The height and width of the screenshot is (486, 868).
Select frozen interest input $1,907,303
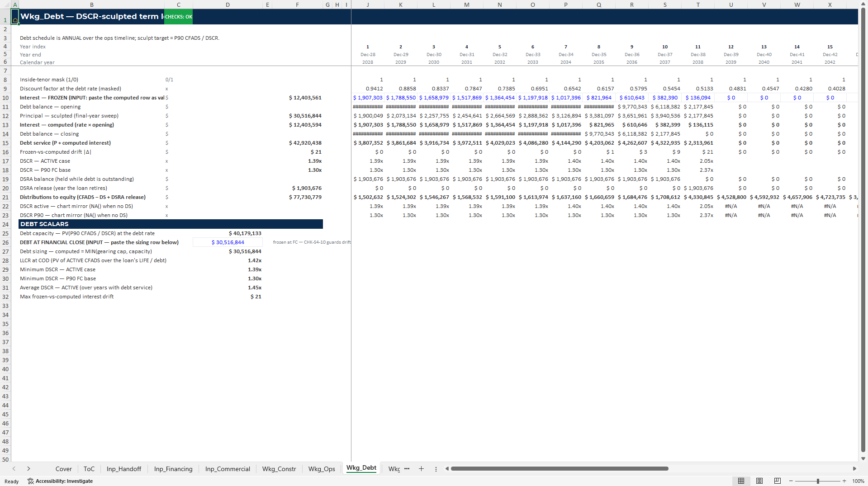pos(368,98)
